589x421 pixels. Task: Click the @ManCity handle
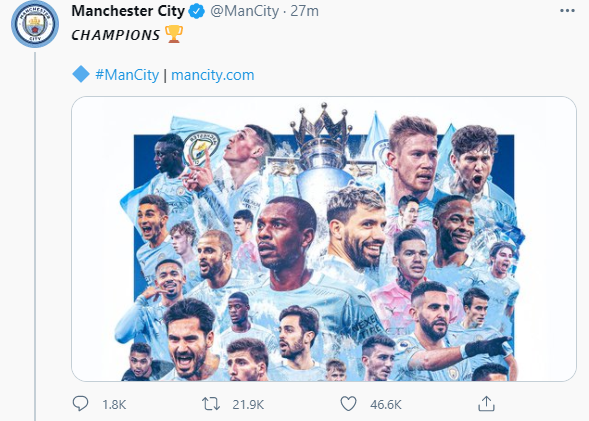click(x=245, y=11)
